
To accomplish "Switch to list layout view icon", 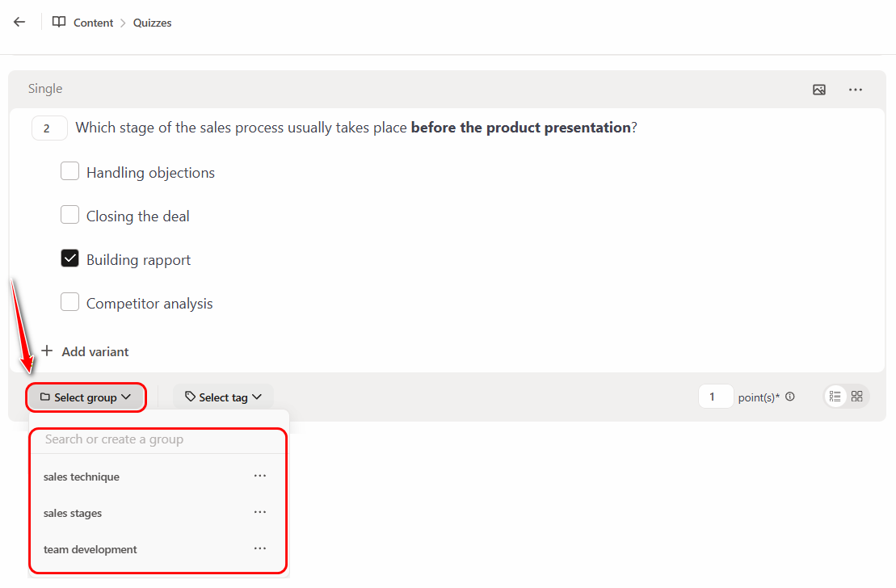I will click(835, 397).
